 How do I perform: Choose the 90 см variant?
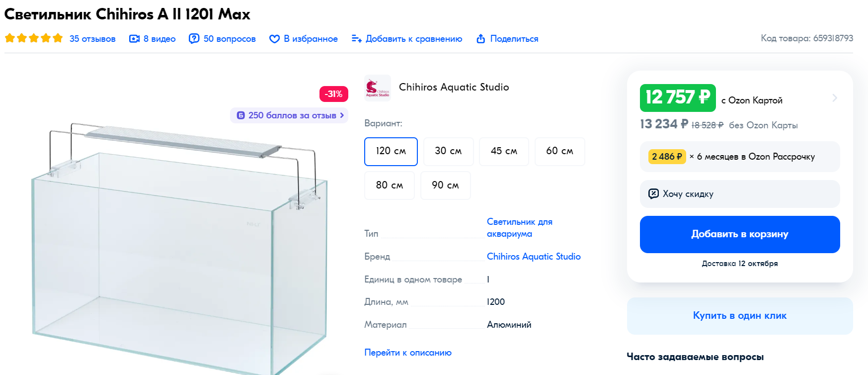pos(445,186)
